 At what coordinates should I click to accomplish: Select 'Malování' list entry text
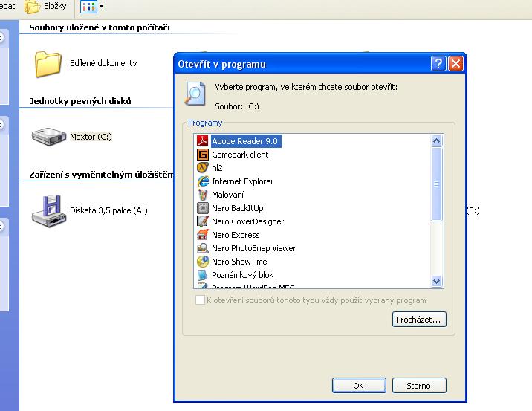[227, 195]
